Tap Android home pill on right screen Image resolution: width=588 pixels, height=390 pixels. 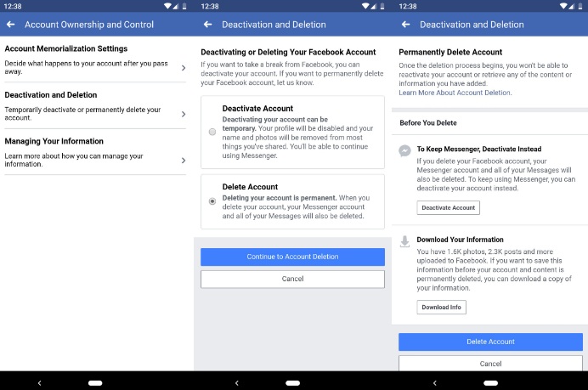(490, 383)
